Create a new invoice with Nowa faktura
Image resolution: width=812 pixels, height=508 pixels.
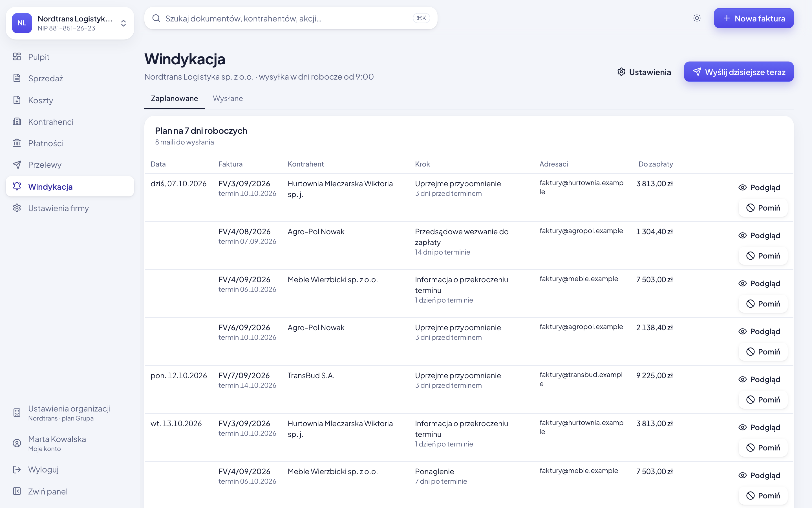[754, 18]
